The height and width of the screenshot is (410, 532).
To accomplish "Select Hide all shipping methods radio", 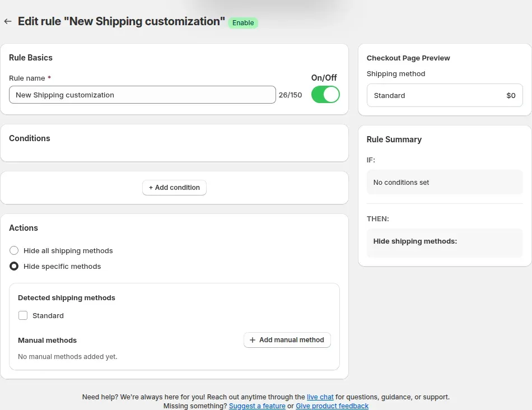I will (14, 250).
